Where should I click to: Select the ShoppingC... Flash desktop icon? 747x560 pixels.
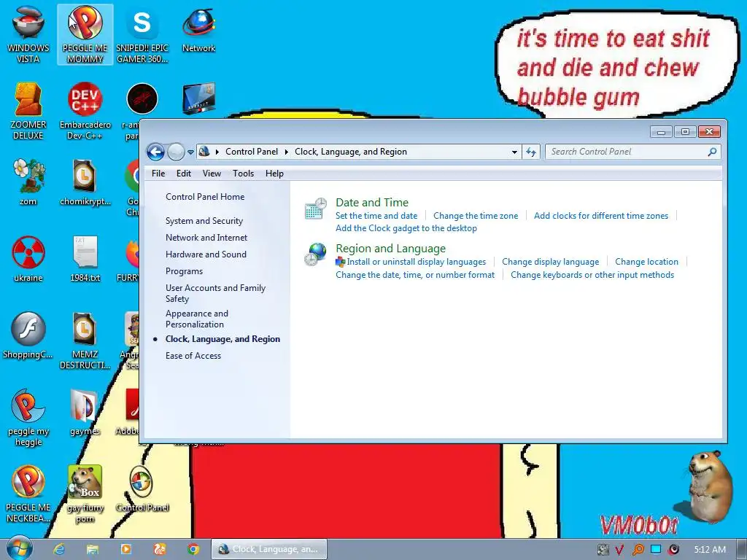(28, 335)
